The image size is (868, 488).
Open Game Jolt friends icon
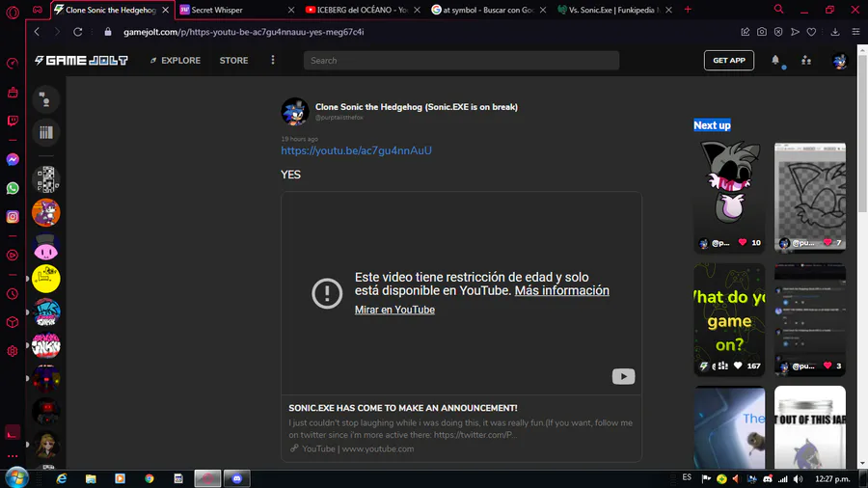tap(806, 61)
